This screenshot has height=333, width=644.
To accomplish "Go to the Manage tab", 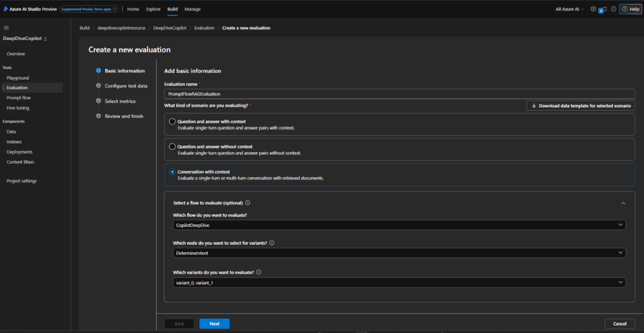I will coord(193,9).
